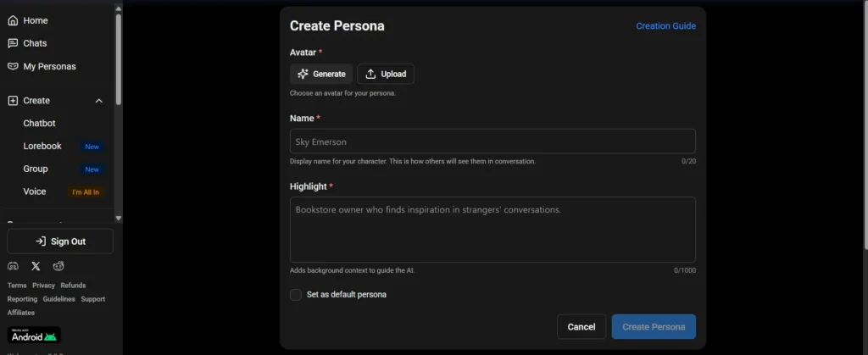
Task: Click the Home house icon
Action: tap(13, 20)
